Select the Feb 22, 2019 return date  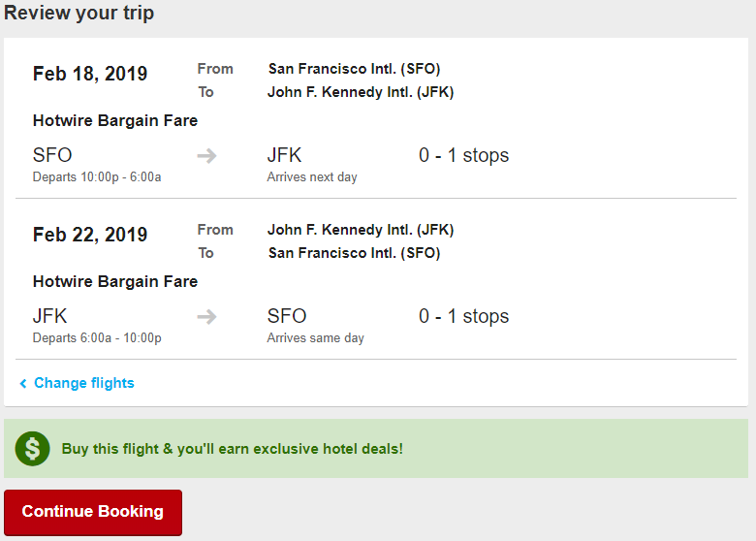(x=90, y=235)
